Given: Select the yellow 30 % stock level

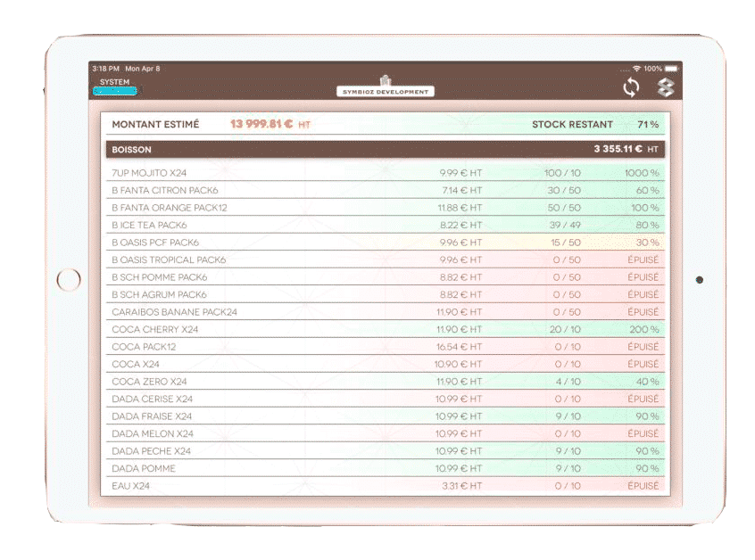Looking at the screenshot, I should (647, 242).
